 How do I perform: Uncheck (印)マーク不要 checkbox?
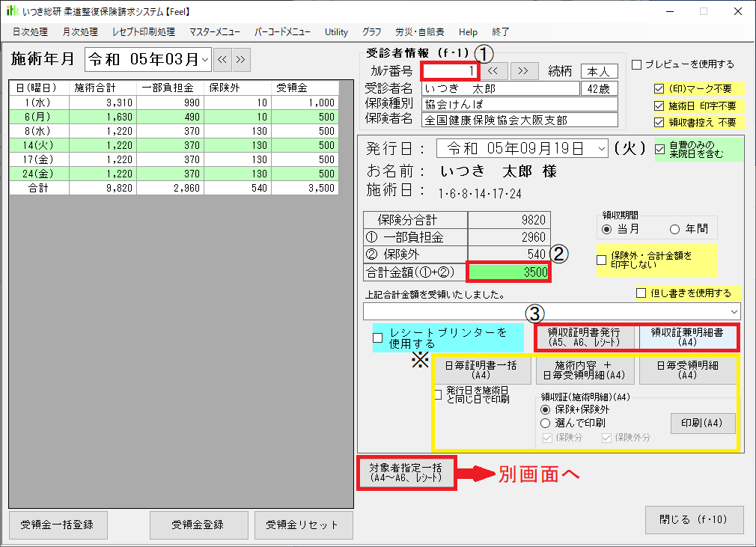pyautogui.click(x=659, y=89)
